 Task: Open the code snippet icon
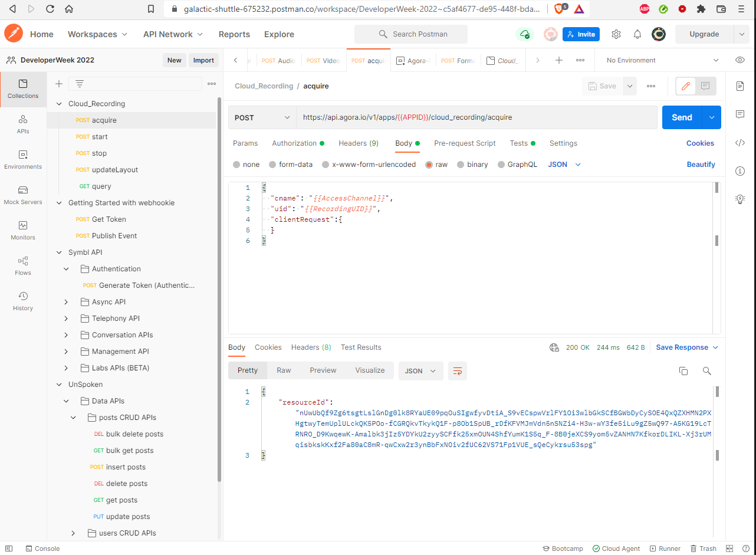740,143
